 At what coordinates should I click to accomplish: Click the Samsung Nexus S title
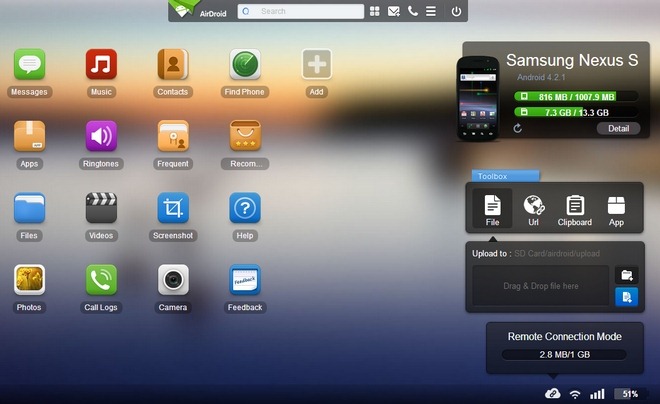572,60
